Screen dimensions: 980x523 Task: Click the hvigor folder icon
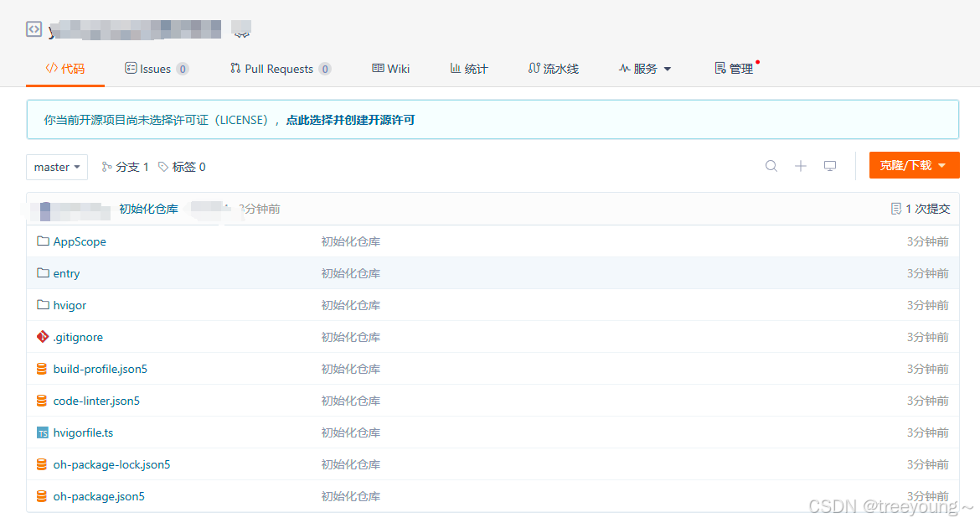point(43,305)
